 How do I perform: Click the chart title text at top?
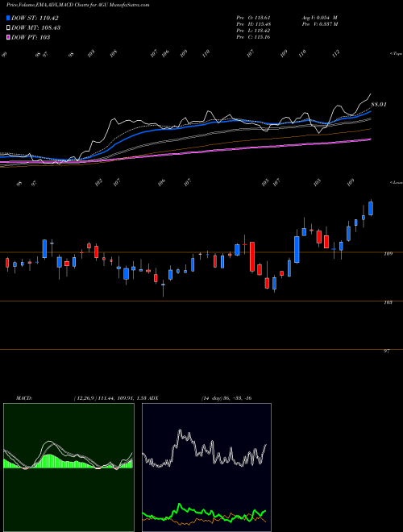point(77,5)
